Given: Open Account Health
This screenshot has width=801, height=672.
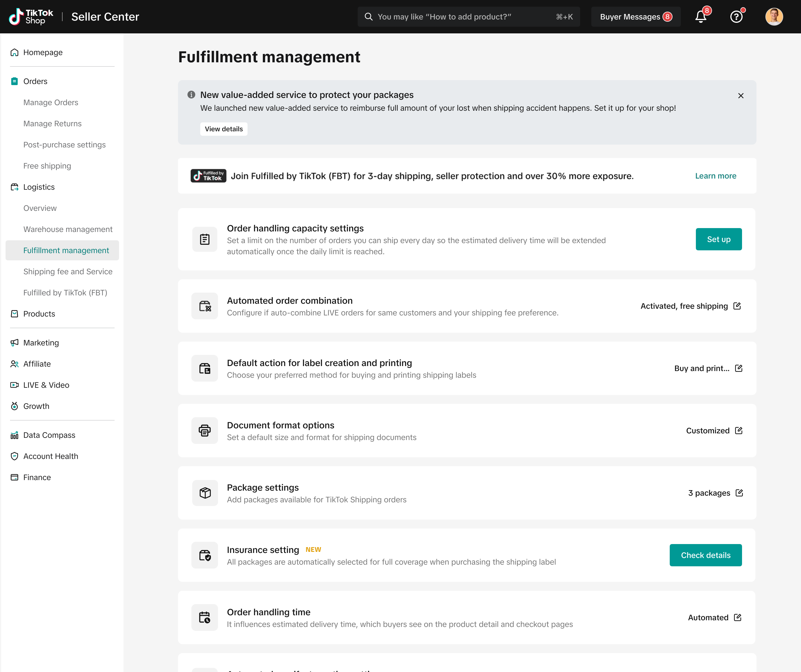Looking at the screenshot, I should (51, 456).
